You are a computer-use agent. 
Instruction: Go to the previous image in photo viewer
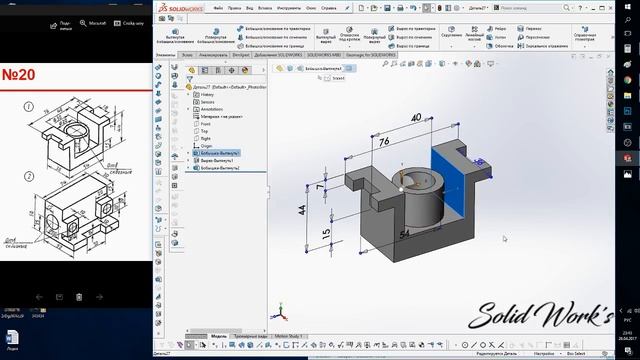[39, 297]
